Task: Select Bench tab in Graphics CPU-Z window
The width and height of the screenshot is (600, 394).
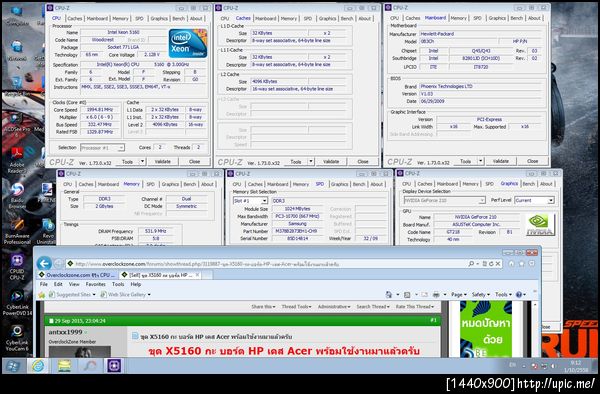Action: (x=528, y=184)
